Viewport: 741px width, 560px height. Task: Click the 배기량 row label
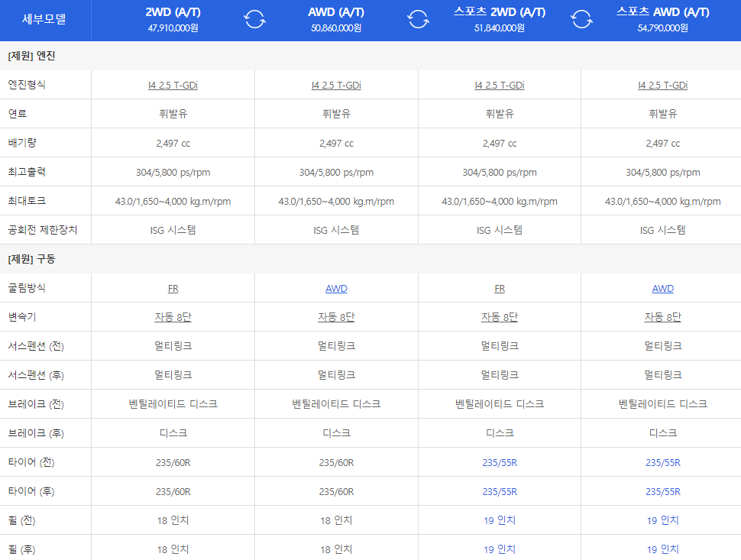tap(22, 143)
